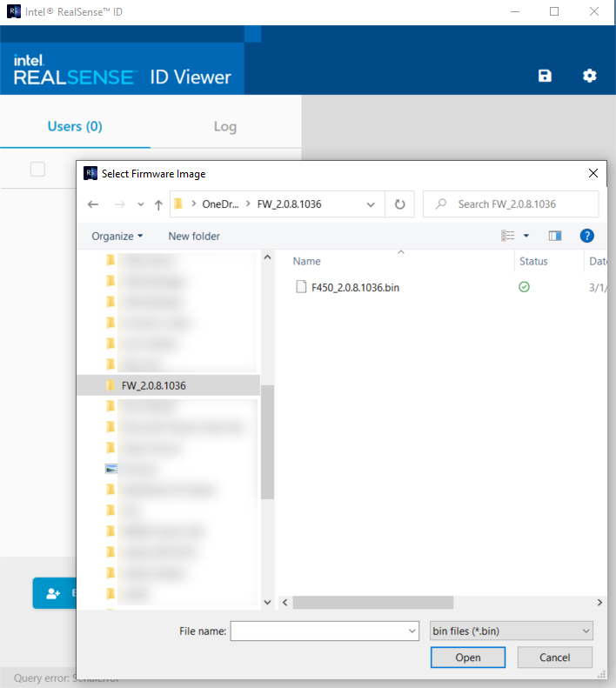Switch to the Users (0) tab
Image resolution: width=616 pixels, height=688 pixels.
coord(75,126)
